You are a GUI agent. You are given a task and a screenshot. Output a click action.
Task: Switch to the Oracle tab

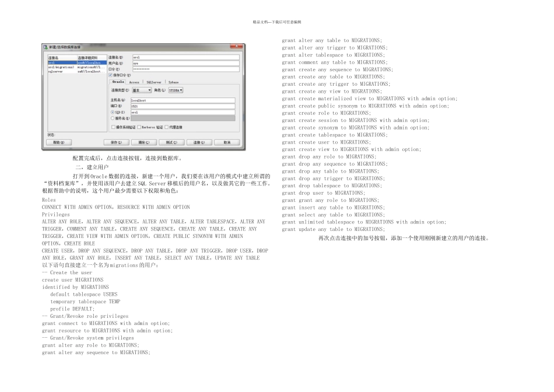(118, 82)
